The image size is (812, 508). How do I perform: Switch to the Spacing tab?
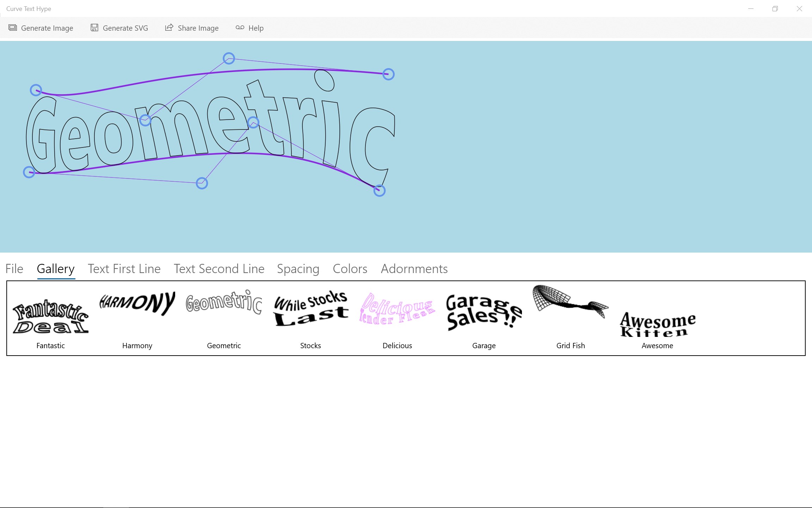(298, 269)
